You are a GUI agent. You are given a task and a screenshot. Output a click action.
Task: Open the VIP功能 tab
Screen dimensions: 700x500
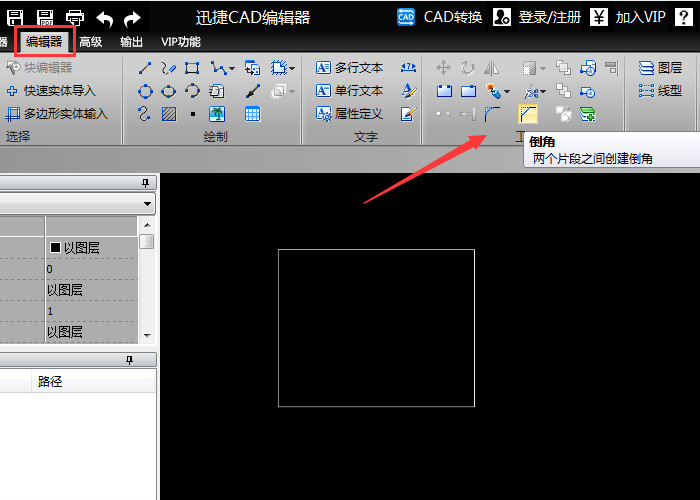(181, 42)
